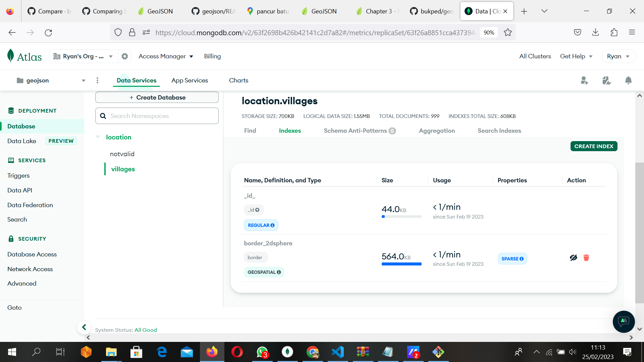Switch to the Aggregation tab

pos(437,131)
